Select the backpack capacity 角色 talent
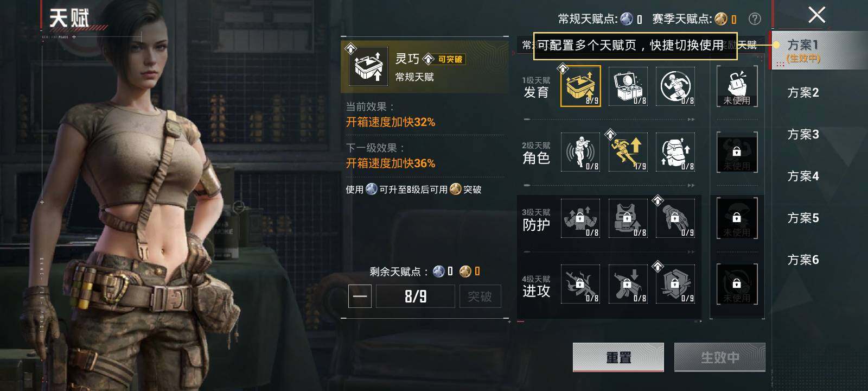The width and height of the screenshot is (868, 391). 675,152
